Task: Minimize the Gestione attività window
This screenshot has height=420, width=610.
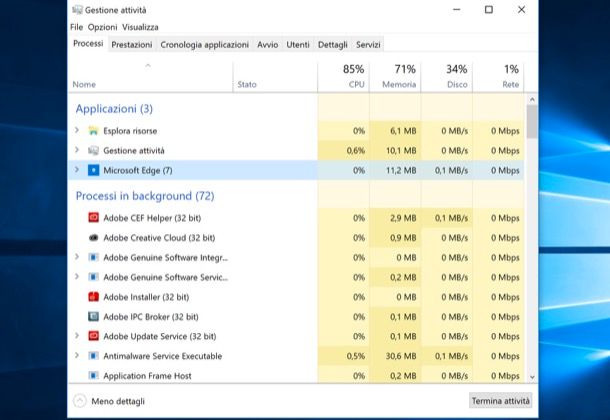Action: (457, 10)
